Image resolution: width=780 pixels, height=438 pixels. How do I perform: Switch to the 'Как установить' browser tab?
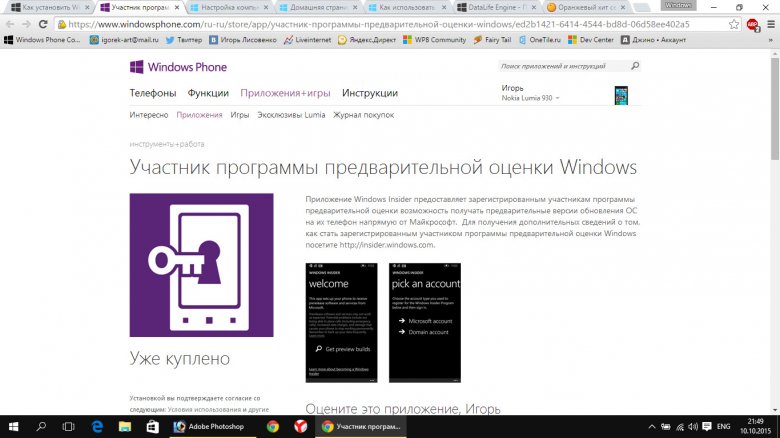(50, 7)
